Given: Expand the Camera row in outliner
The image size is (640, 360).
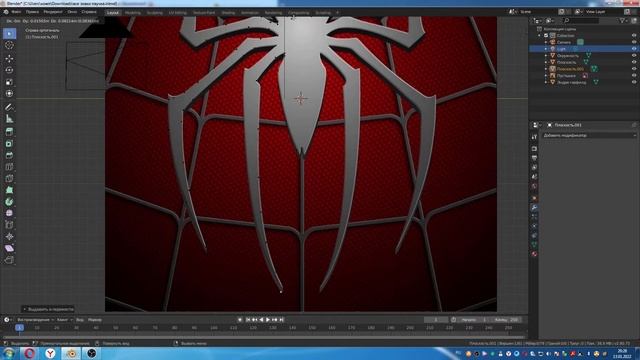Looking at the screenshot, I should tap(546, 42).
